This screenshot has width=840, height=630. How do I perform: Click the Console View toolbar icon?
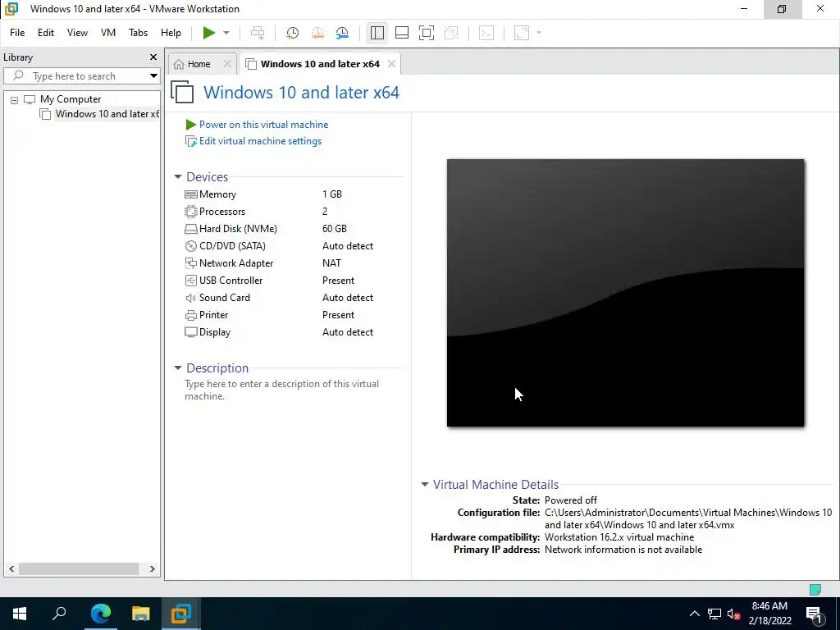point(486,33)
